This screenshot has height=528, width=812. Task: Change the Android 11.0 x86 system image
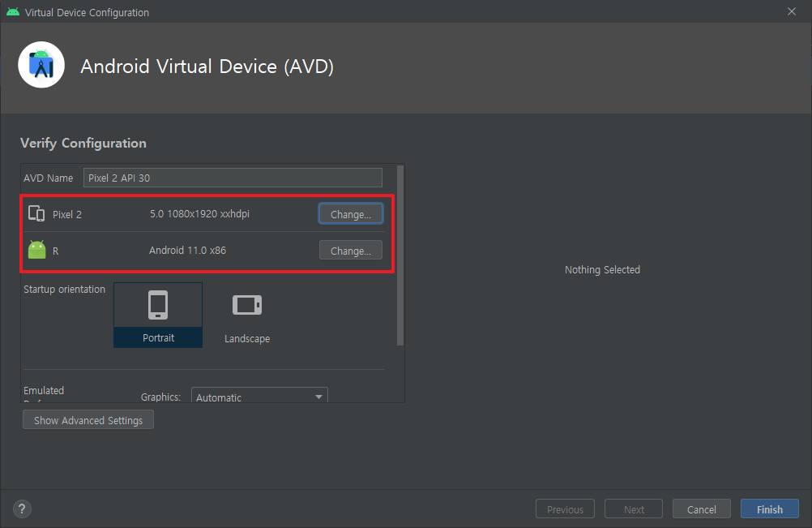click(x=351, y=251)
